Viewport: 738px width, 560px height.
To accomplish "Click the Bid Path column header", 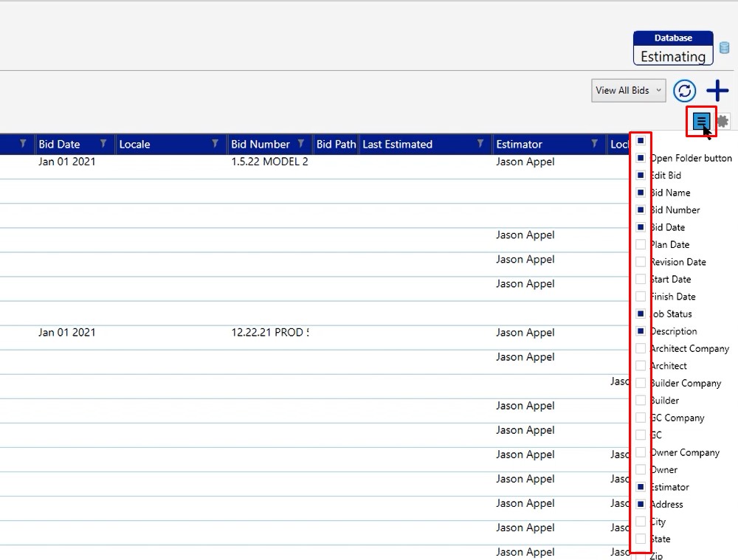I will pyautogui.click(x=335, y=144).
